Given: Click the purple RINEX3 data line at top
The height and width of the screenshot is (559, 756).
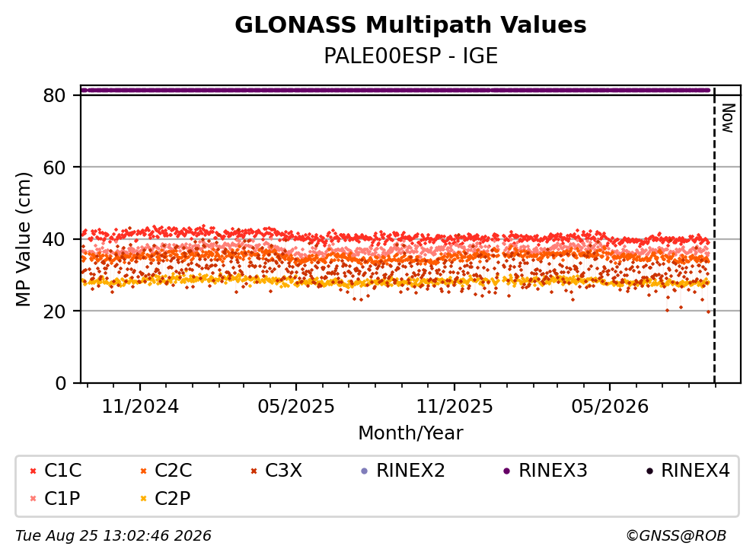Looking at the screenshot, I should 395,90.
